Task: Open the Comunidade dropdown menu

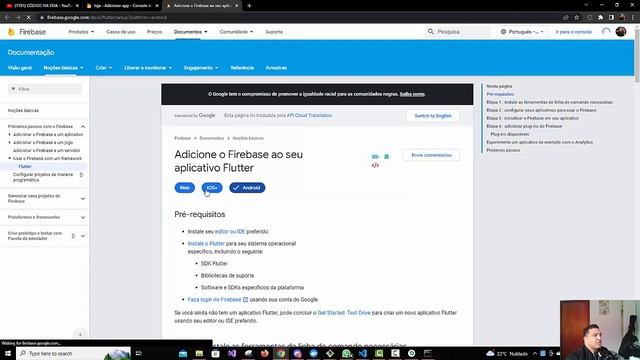Action: click(x=236, y=32)
